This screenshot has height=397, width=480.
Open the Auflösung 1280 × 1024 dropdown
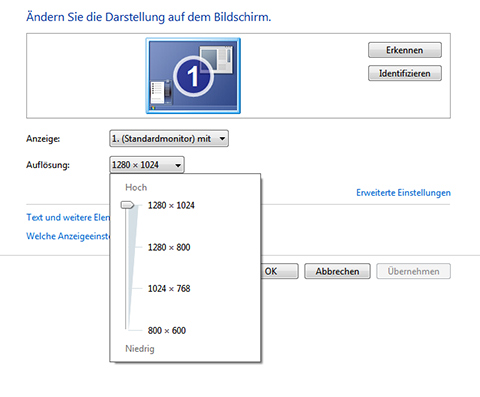(147, 165)
